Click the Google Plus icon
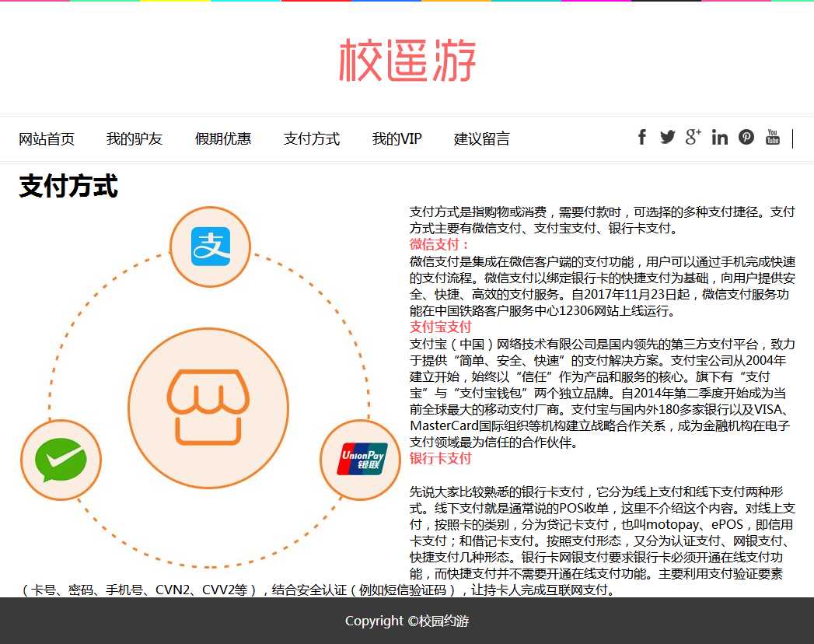Viewport: 814px width, 644px height. point(693,138)
